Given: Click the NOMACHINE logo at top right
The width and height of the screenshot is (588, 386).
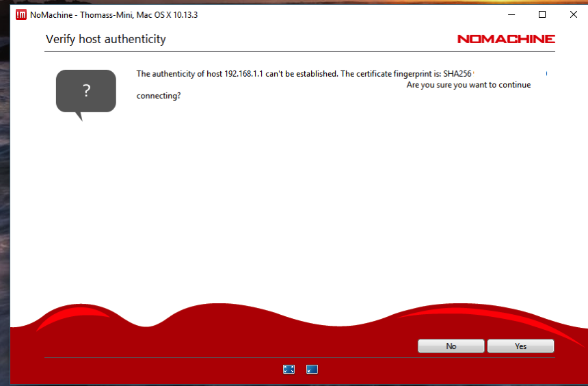Looking at the screenshot, I should click(506, 39).
